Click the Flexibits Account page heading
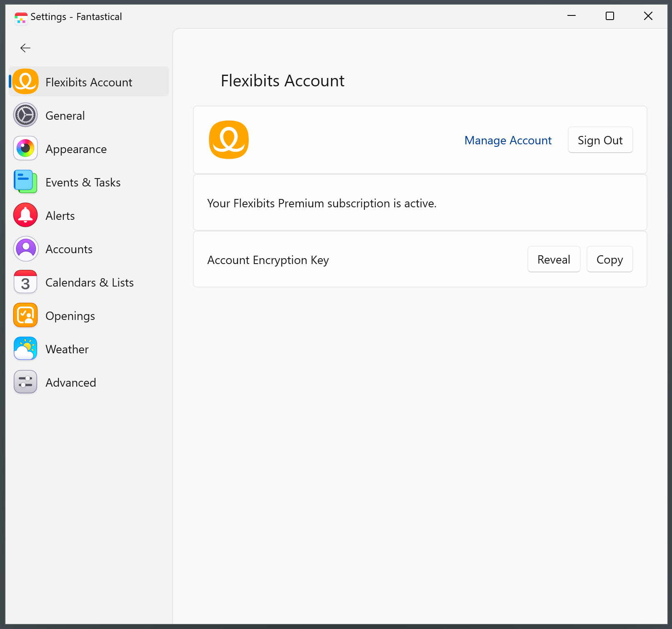This screenshot has height=629, width=672. tap(283, 81)
